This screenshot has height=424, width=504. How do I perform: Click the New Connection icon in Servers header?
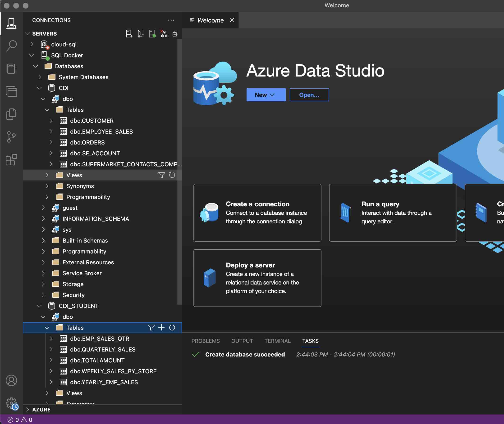pyautogui.click(x=129, y=34)
